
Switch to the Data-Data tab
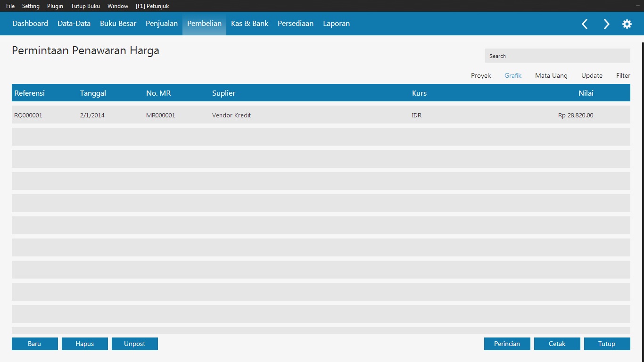[x=74, y=24]
